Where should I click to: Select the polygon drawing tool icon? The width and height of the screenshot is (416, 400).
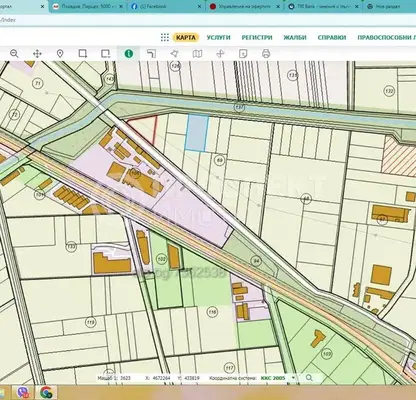tap(174, 54)
